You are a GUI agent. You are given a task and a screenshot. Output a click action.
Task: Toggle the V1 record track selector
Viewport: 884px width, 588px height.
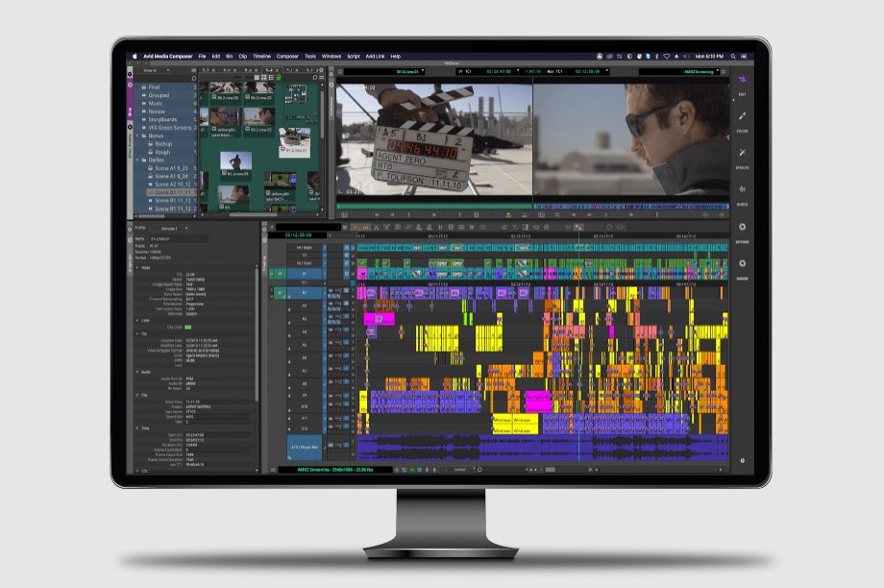pos(307,273)
